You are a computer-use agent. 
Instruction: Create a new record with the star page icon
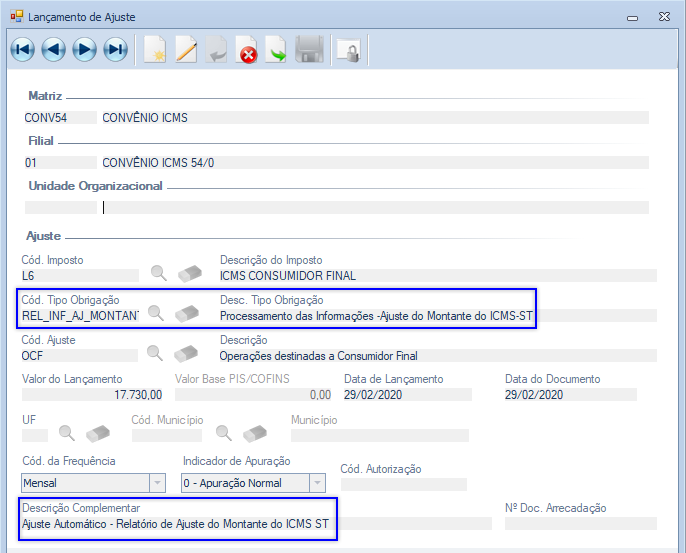click(155, 49)
